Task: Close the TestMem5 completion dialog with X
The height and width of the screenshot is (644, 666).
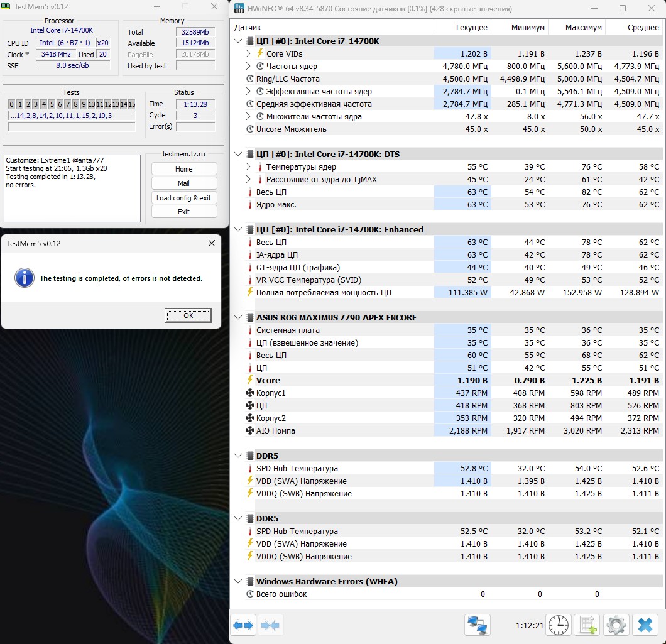Action: (212, 243)
